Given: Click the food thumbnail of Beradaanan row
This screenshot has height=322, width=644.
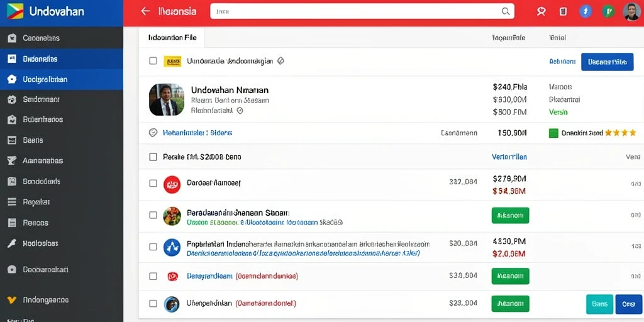Looking at the screenshot, I should tap(172, 216).
